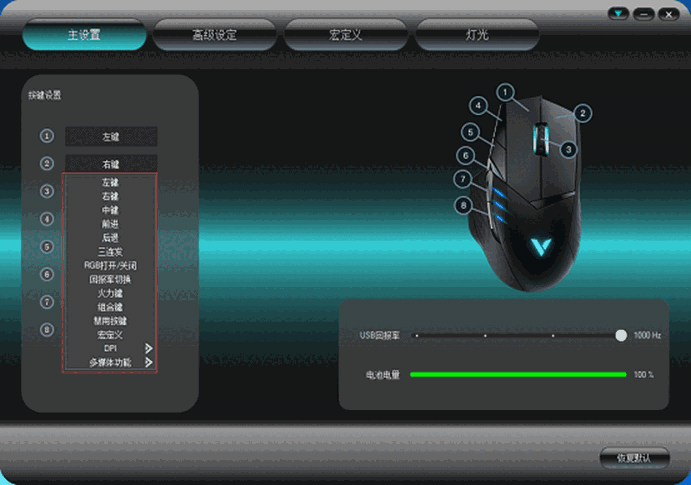
Task: Switch to the 灯光 tab
Action: coord(477,35)
